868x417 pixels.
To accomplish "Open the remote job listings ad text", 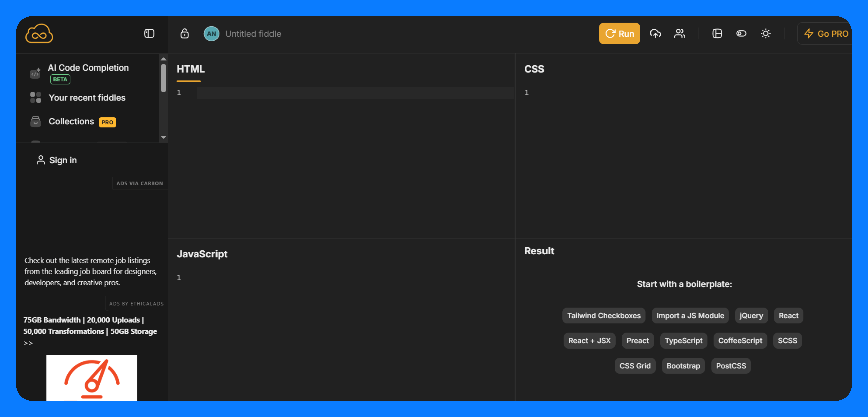I will (90, 271).
